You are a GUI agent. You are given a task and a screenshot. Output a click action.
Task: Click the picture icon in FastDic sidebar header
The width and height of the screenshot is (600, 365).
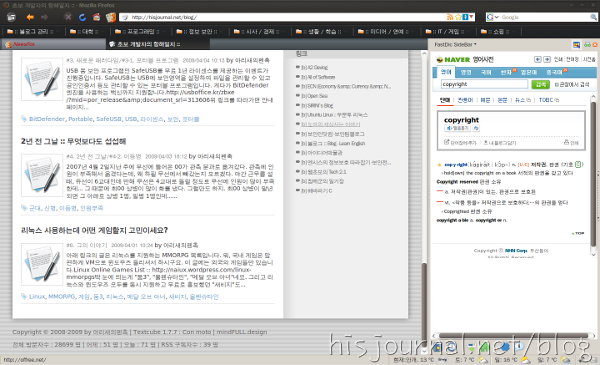click(576, 45)
